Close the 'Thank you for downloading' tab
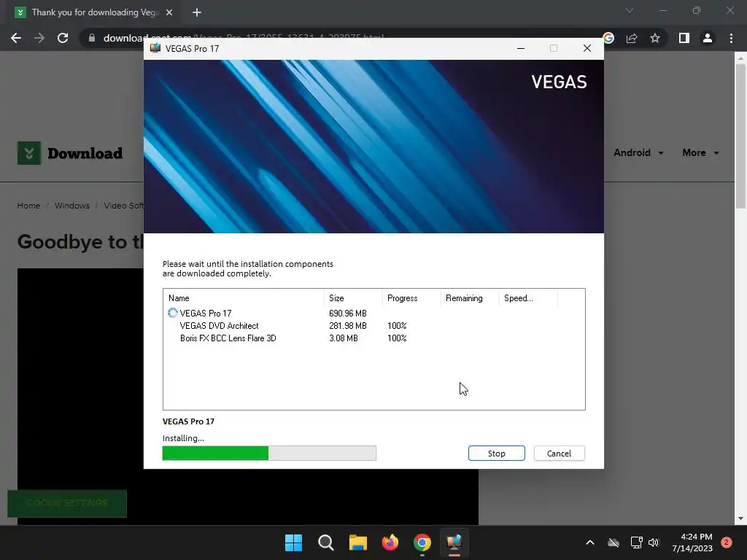The image size is (747, 560). tap(169, 12)
